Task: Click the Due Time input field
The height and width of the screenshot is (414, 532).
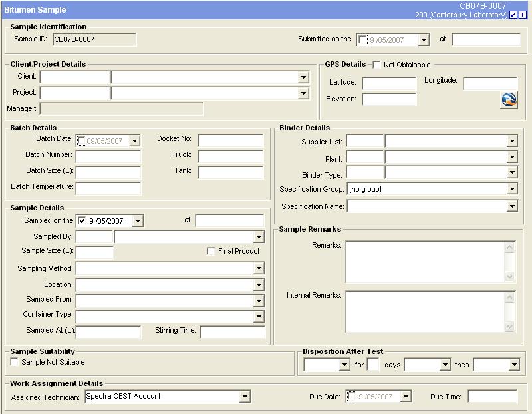Action: pos(492,397)
